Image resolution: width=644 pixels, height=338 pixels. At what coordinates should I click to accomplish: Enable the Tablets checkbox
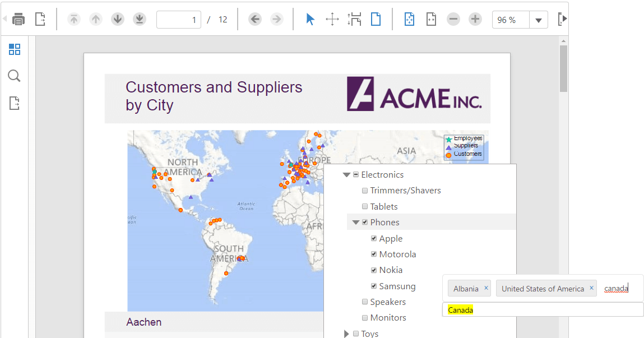tap(364, 206)
